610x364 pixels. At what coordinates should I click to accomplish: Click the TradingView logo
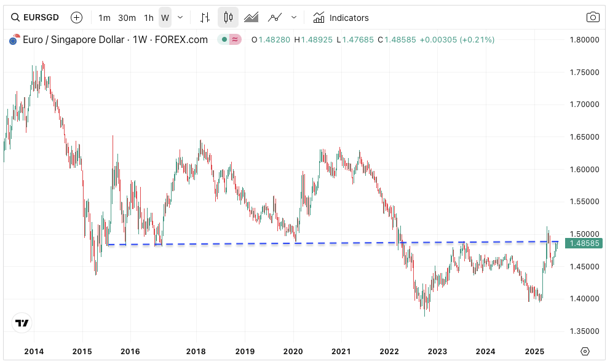[x=22, y=323]
